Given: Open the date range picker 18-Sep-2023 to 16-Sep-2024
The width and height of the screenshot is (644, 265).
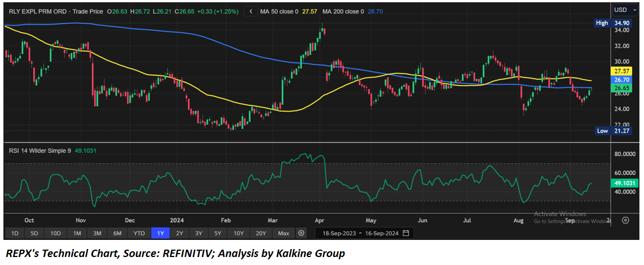Looking at the screenshot, I should [364, 234].
